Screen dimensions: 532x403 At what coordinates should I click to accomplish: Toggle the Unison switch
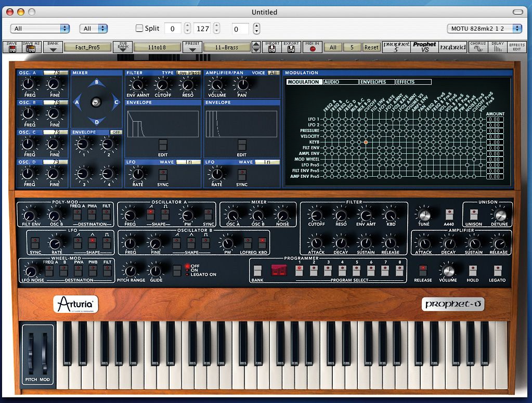(474, 215)
